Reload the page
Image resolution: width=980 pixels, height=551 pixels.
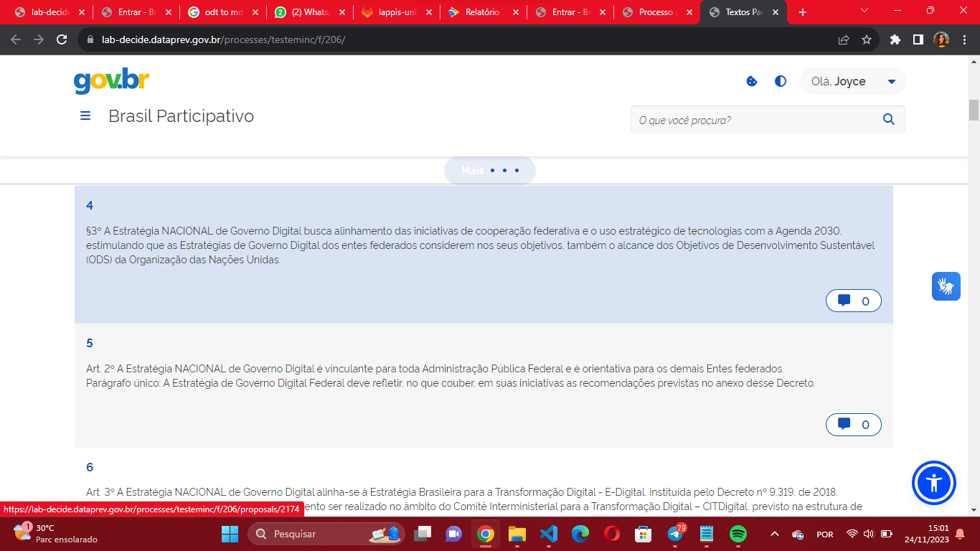62,39
